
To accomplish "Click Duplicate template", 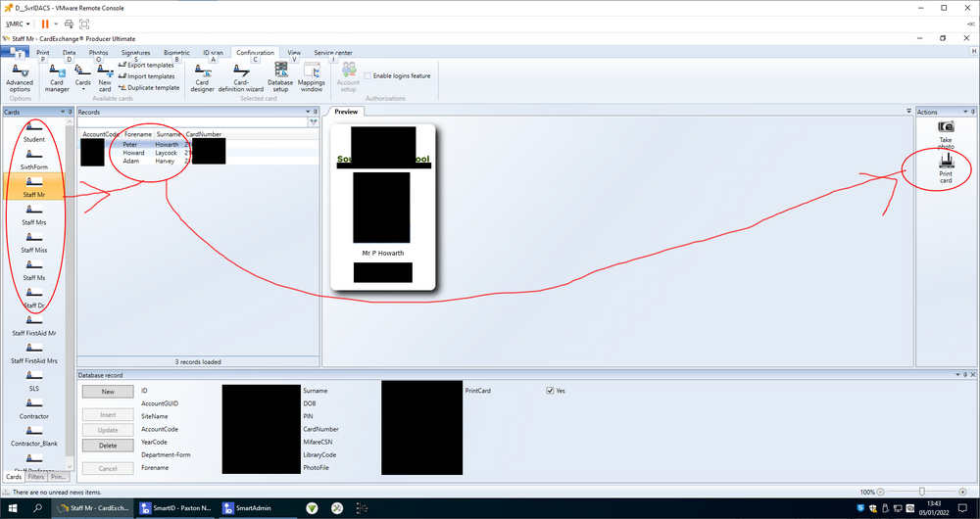I will [x=149, y=87].
